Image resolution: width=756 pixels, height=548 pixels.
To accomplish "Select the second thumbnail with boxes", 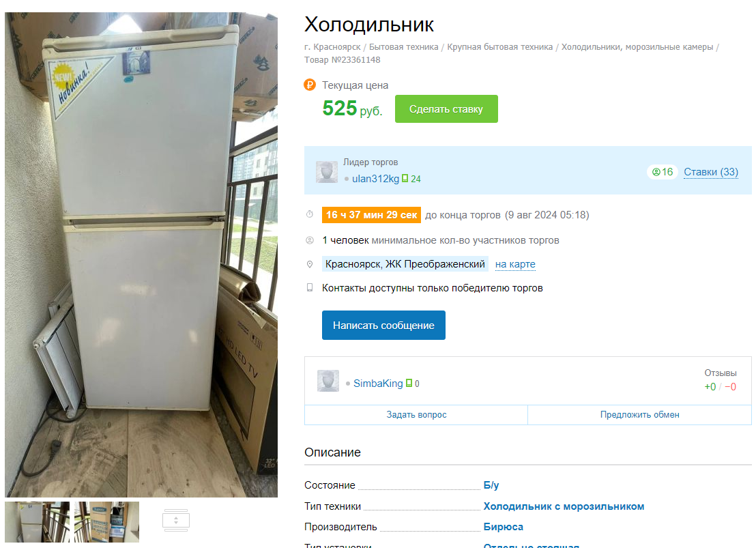I will point(106,522).
